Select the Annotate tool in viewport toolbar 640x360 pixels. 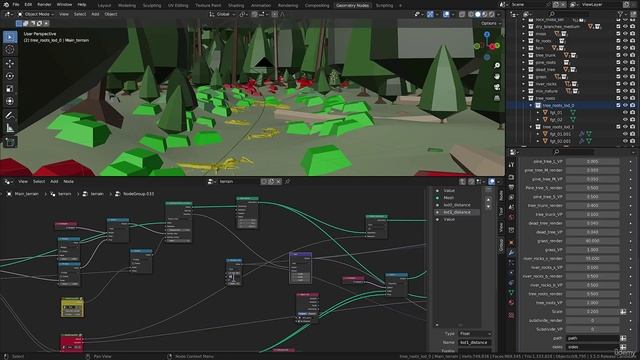coord(10,116)
